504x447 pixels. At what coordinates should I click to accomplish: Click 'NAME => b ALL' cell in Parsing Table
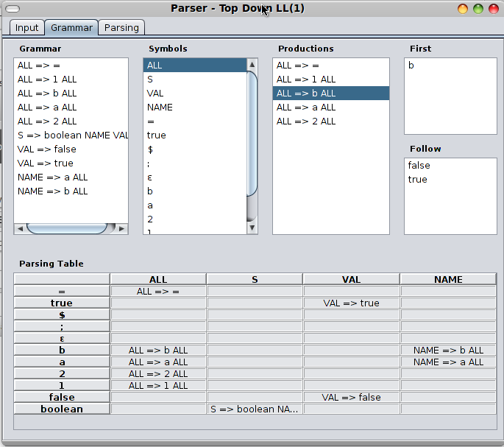(x=448, y=350)
